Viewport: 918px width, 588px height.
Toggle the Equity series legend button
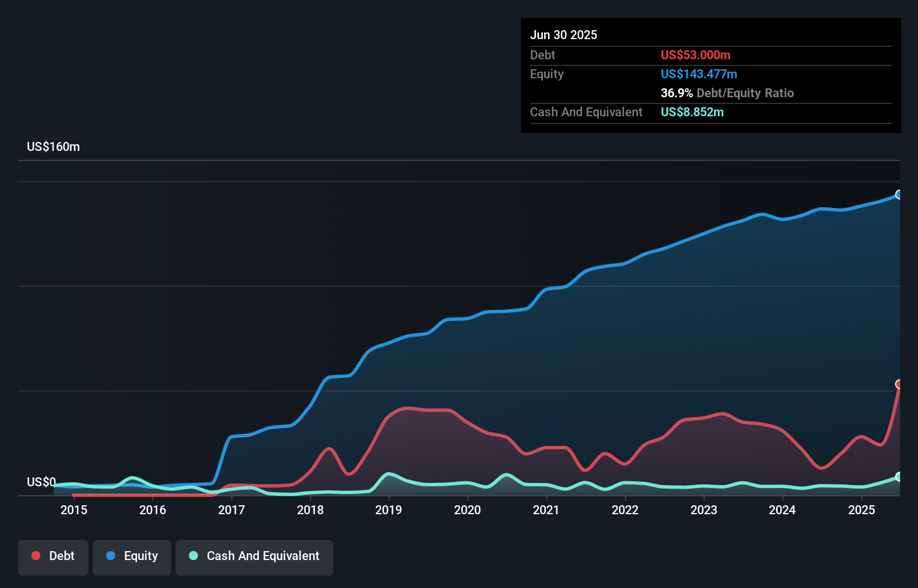point(132,557)
